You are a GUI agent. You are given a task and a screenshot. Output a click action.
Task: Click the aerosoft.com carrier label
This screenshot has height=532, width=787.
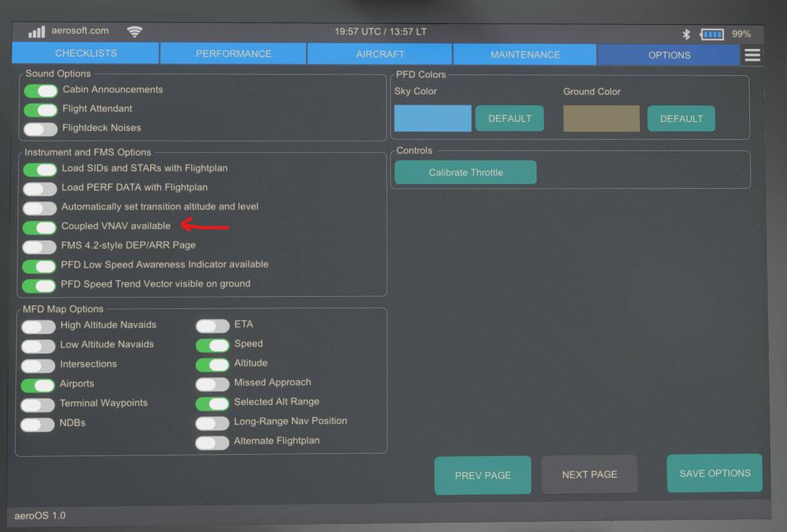click(x=80, y=31)
